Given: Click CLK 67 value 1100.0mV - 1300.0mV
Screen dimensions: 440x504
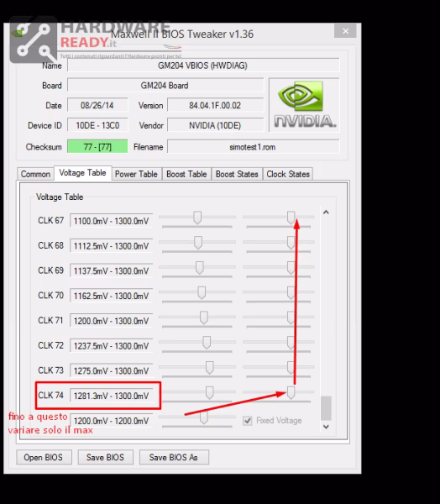Looking at the screenshot, I should (111, 221).
